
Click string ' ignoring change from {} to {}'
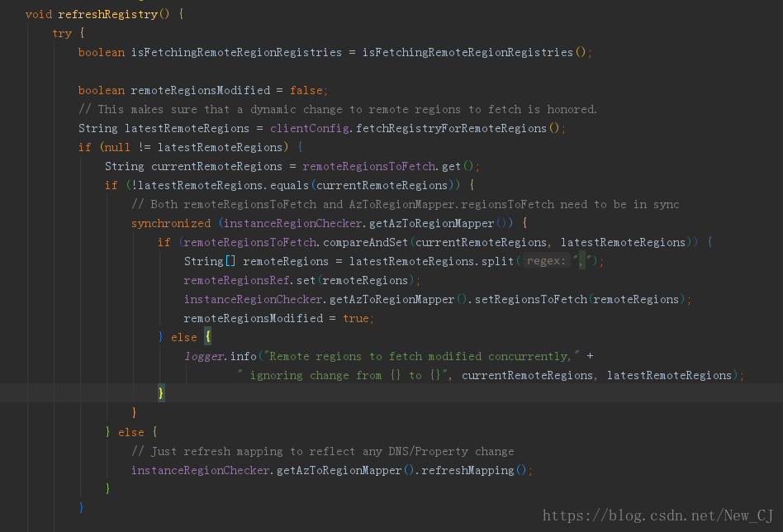point(344,375)
